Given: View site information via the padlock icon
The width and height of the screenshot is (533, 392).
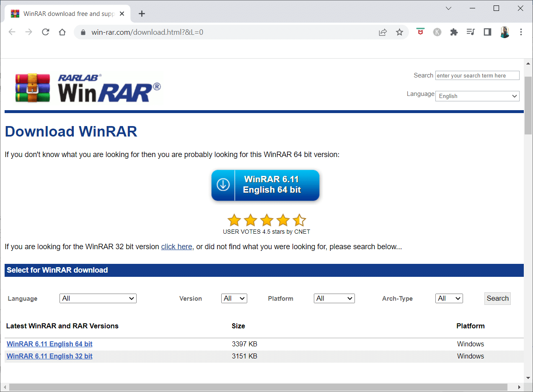Looking at the screenshot, I should [x=83, y=32].
